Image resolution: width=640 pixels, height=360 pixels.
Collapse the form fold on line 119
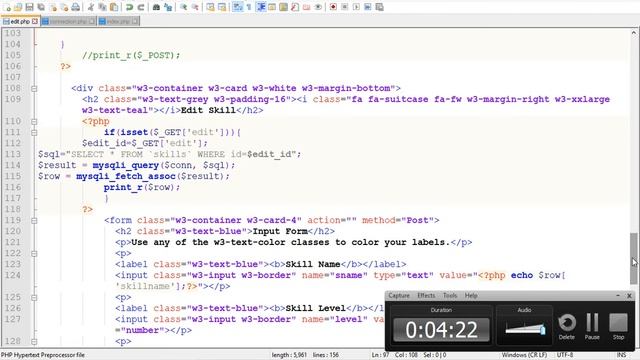pyautogui.click(x=34, y=221)
